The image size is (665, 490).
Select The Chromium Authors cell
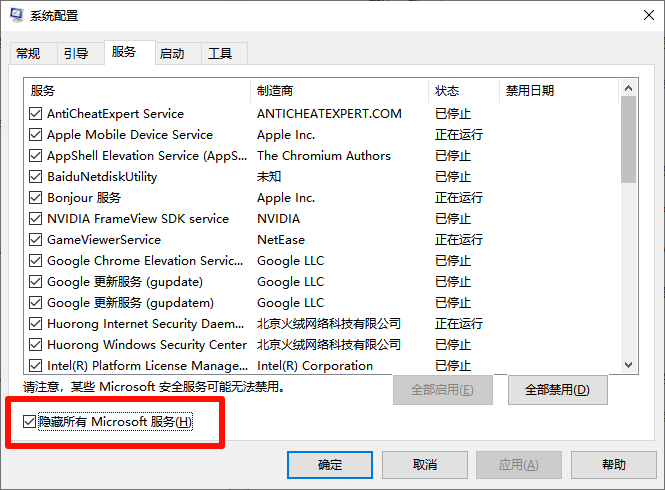(x=324, y=156)
